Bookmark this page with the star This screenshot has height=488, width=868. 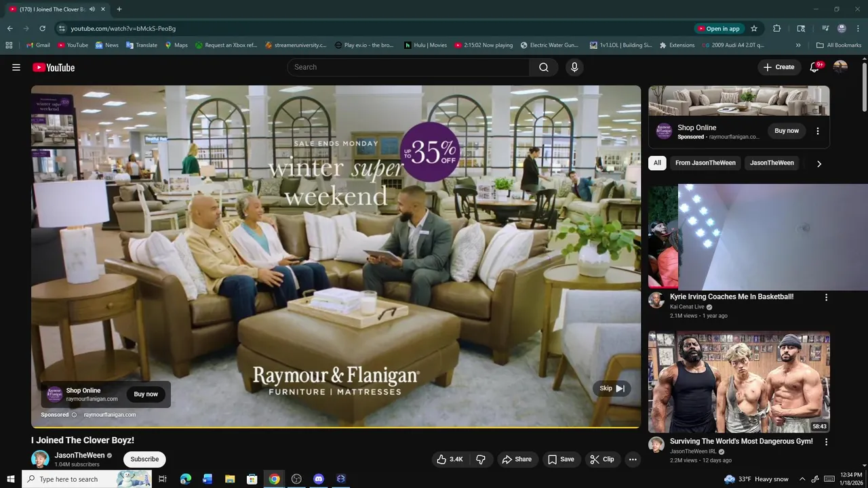pos(754,28)
